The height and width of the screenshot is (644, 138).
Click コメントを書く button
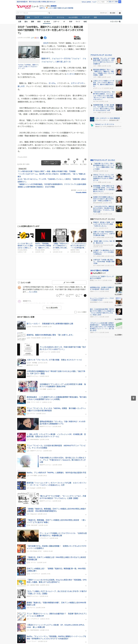69,282
